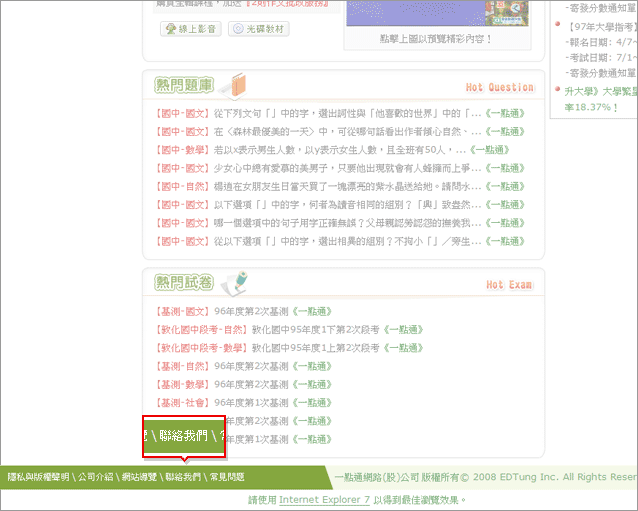The image size is (638, 511).
Task: Follow the Internet Explorer 7 link
Action: pos(324,499)
